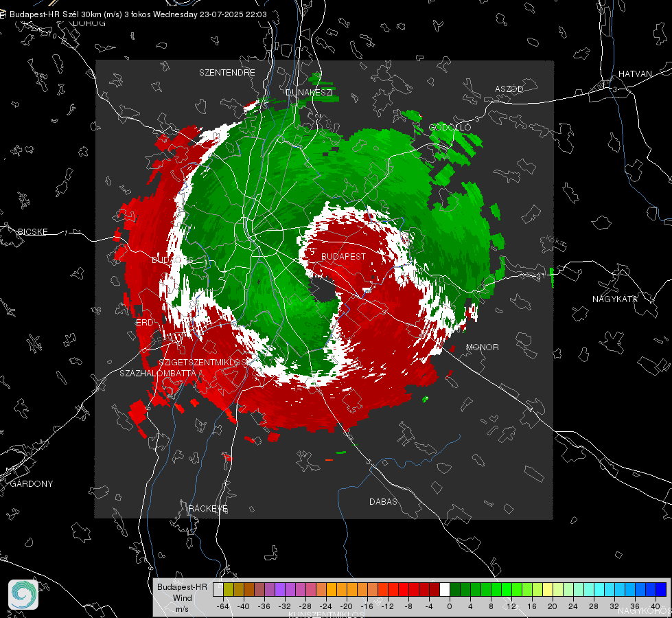Select the deep blue legend swatch above 40
Image resolution: width=672 pixels, height=618 pixels.
point(661,590)
